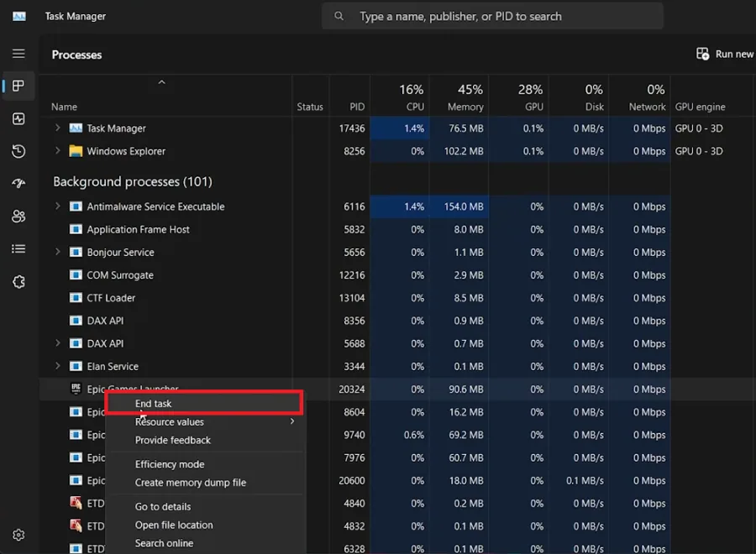Expand Antimalware Service Executable entry
756x554 pixels.
coord(58,206)
